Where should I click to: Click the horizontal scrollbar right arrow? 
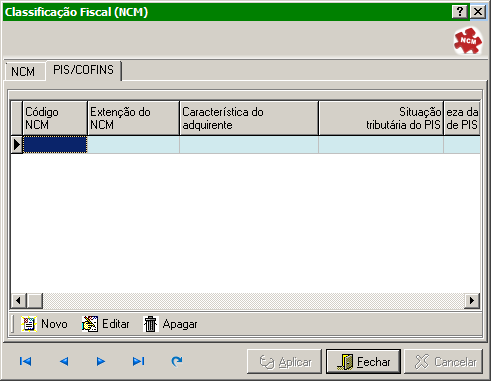(x=472, y=301)
